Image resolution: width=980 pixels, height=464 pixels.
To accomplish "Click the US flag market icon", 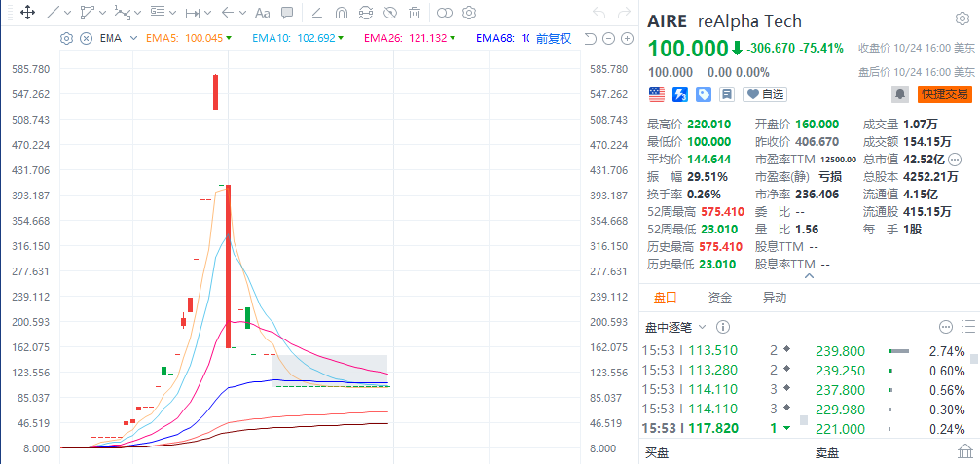I will click(656, 94).
